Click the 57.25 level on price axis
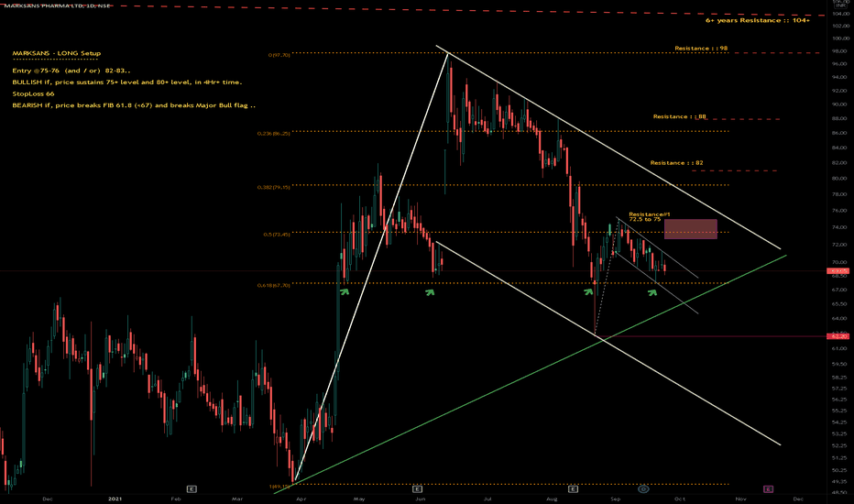 coord(839,389)
